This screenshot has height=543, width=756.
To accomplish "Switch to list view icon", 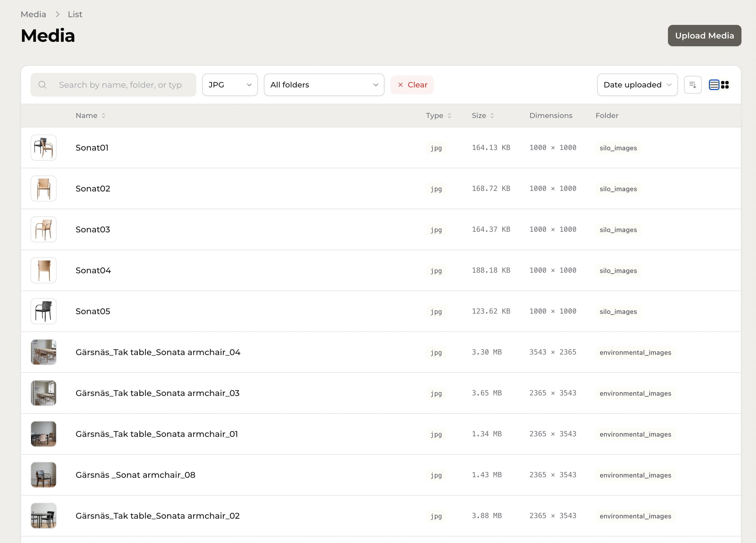I will coord(714,85).
